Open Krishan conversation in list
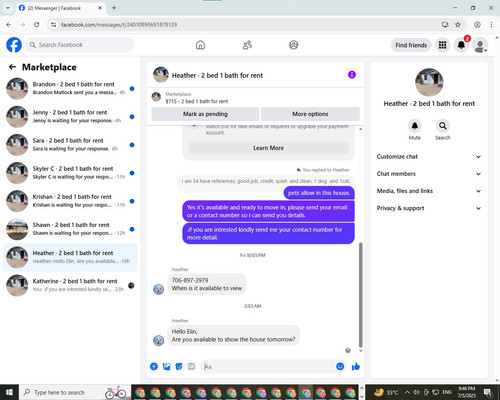This screenshot has height=400, width=500. point(70,201)
